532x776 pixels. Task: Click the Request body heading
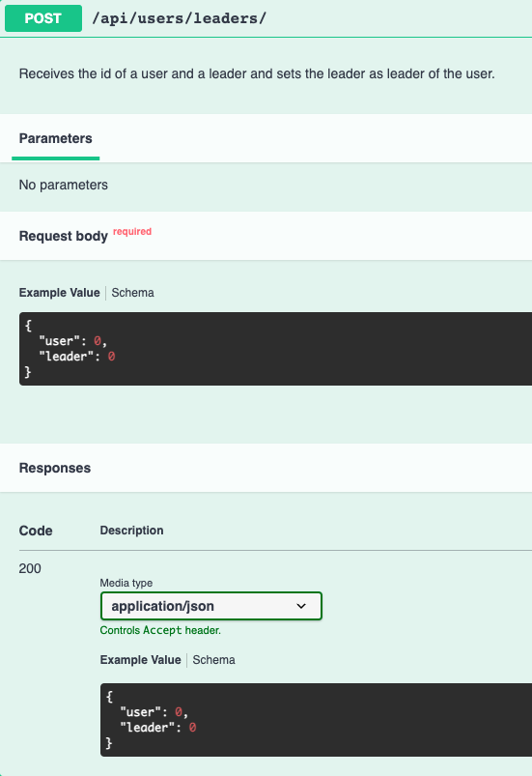tap(64, 236)
